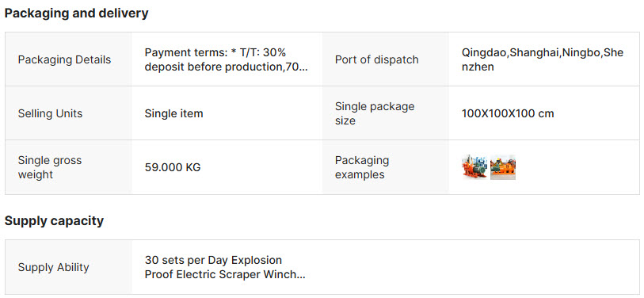The image size is (644, 298).
Task: Click the Single item value
Action: 173,113
